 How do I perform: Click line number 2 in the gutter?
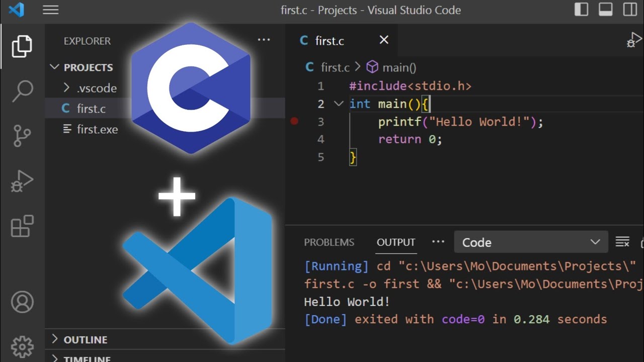[321, 104]
